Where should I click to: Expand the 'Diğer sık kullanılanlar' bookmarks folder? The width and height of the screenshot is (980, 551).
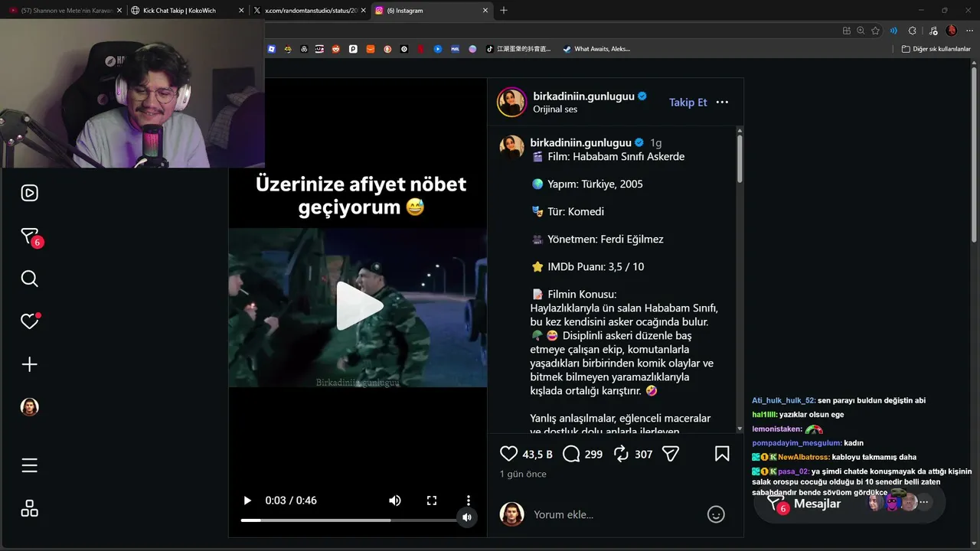click(936, 49)
